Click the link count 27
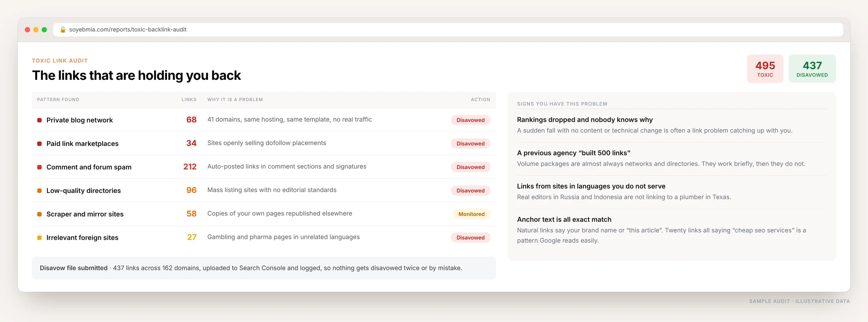This screenshot has width=868, height=322. tap(192, 238)
